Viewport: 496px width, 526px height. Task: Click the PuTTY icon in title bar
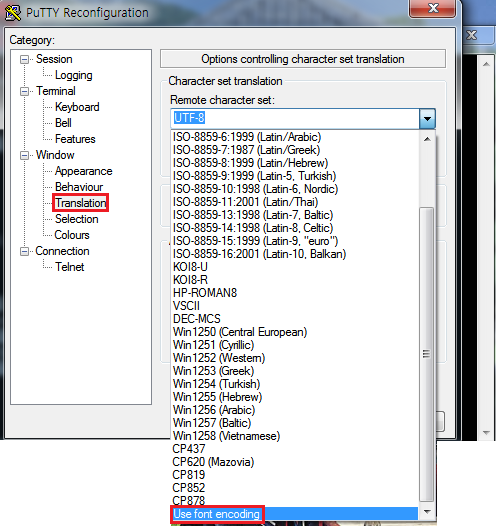[13, 13]
